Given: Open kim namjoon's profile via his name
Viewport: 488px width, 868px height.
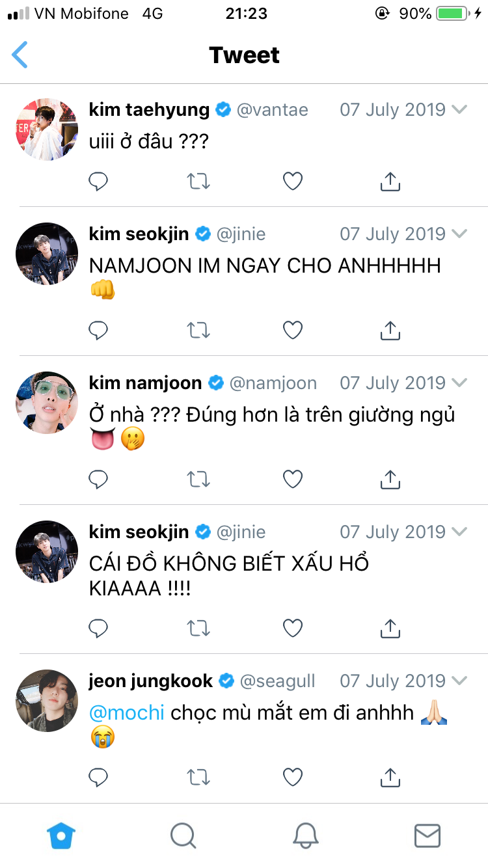Looking at the screenshot, I should pyautogui.click(x=145, y=383).
